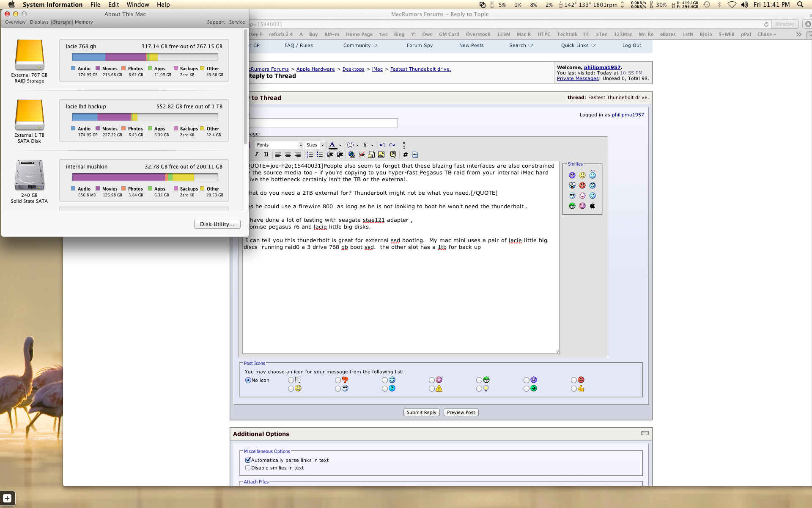Click the Preview Post button

[x=461, y=412]
